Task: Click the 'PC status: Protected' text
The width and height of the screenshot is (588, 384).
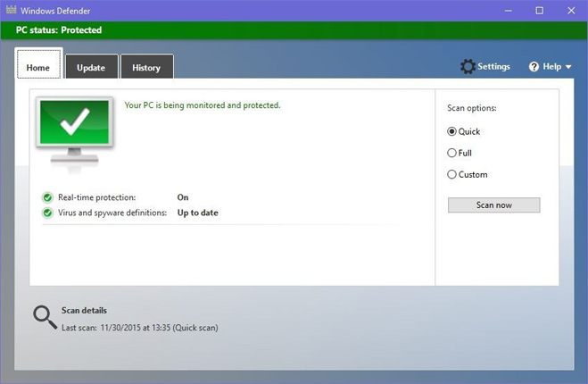Action: [x=59, y=30]
